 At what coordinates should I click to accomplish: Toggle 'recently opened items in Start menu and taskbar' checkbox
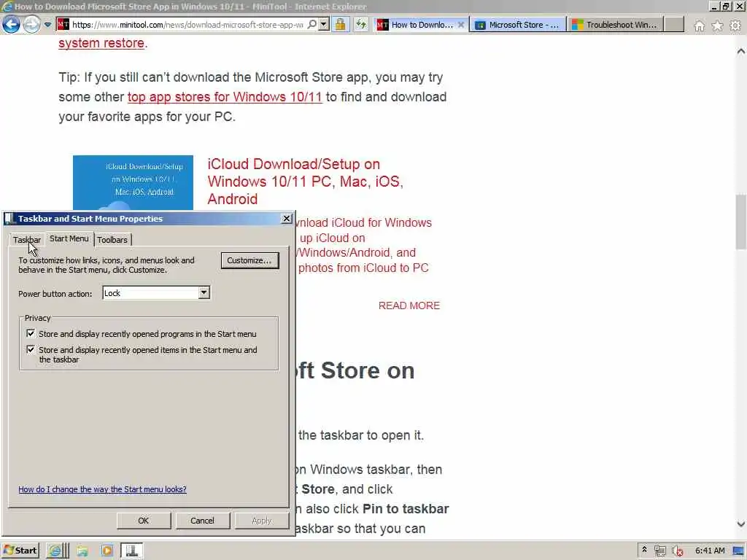31,349
